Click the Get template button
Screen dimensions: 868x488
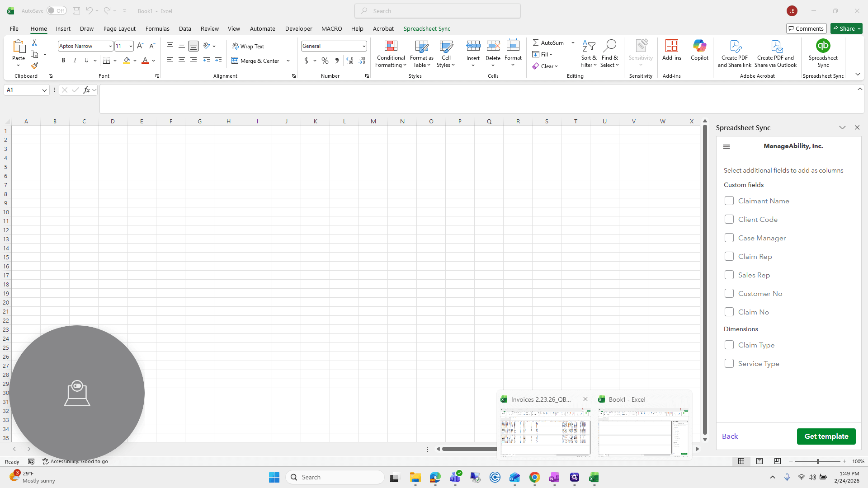coord(826,436)
